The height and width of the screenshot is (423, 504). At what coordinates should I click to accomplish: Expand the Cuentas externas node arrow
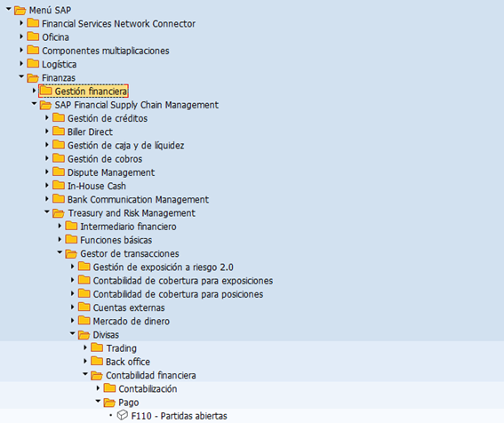[73, 307]
